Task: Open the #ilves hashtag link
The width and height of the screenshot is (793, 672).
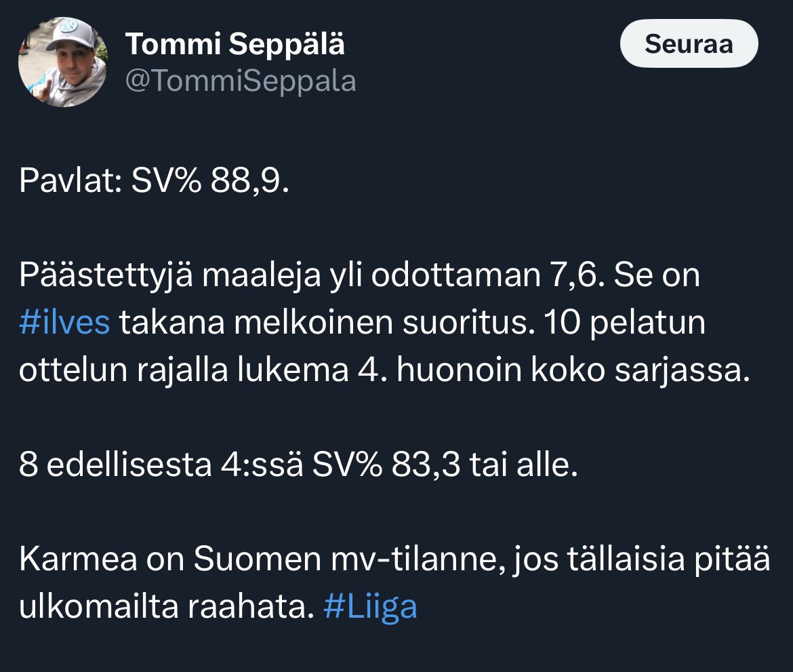Action: (64, 322)
